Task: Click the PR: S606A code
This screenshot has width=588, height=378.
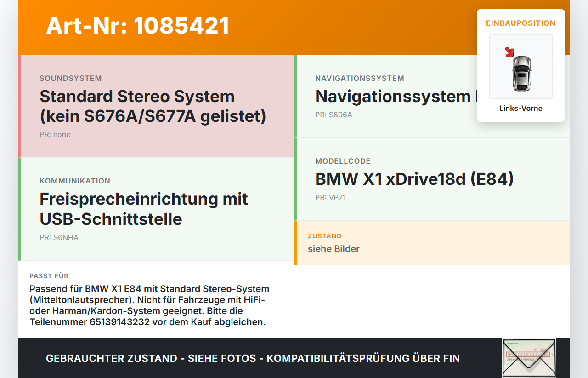Action: [334, 115]
